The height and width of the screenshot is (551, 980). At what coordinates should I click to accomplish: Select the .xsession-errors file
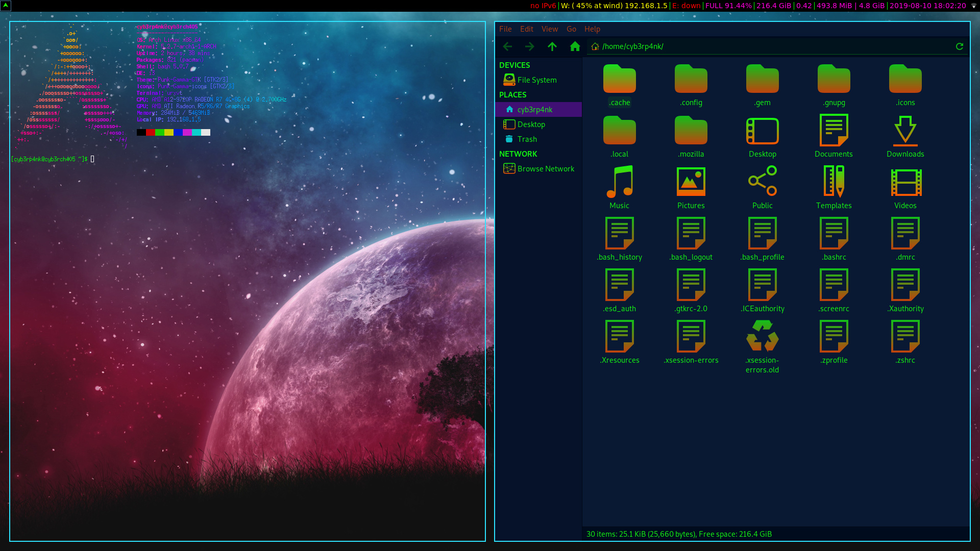pyautogui.click(x=691, y=343)
